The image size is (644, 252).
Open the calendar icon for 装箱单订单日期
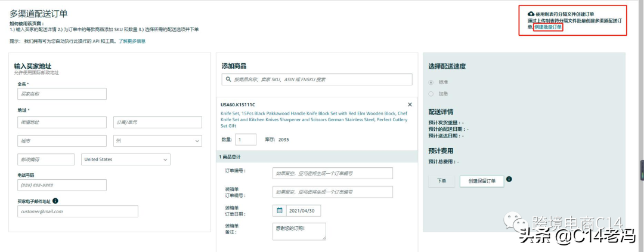coord(280,210)
